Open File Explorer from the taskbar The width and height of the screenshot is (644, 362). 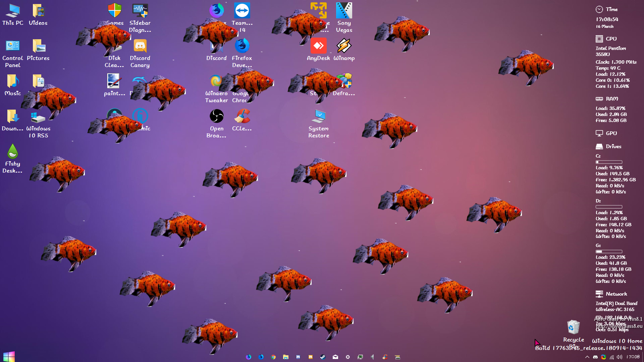286,357
